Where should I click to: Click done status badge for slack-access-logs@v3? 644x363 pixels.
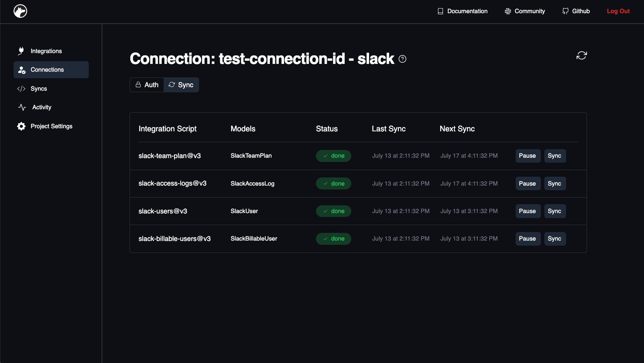click(x=333, y=184)
